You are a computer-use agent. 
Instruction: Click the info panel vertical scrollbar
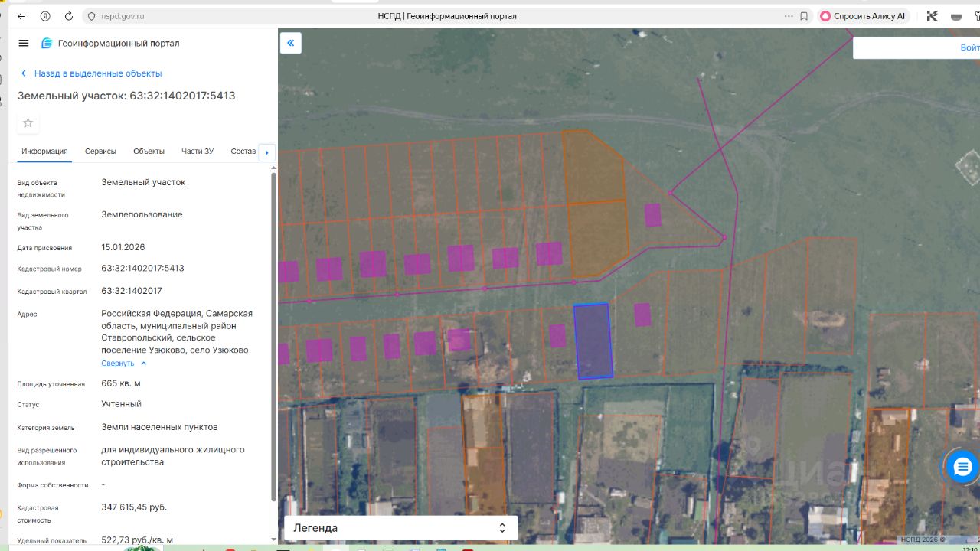coord(273,337)
